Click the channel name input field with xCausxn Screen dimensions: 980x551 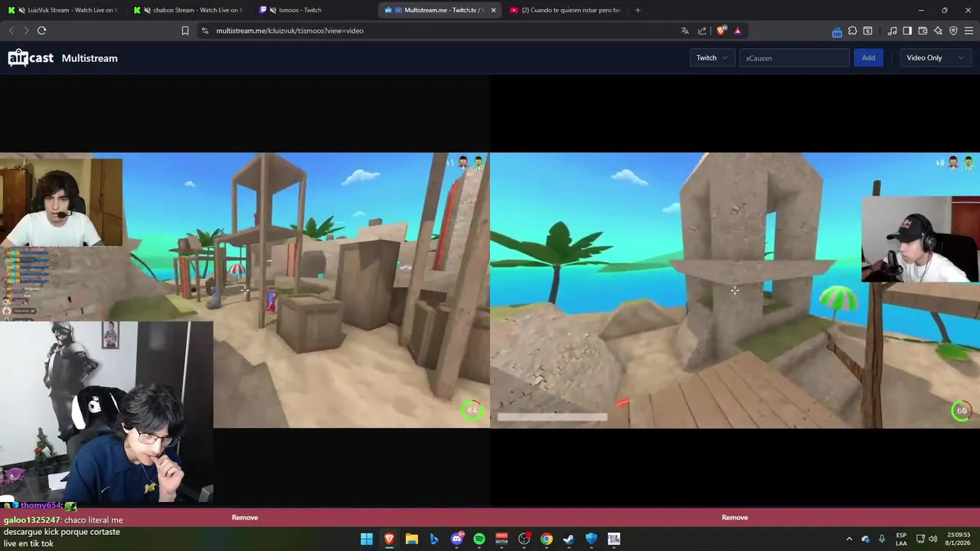tap(794, 58)
